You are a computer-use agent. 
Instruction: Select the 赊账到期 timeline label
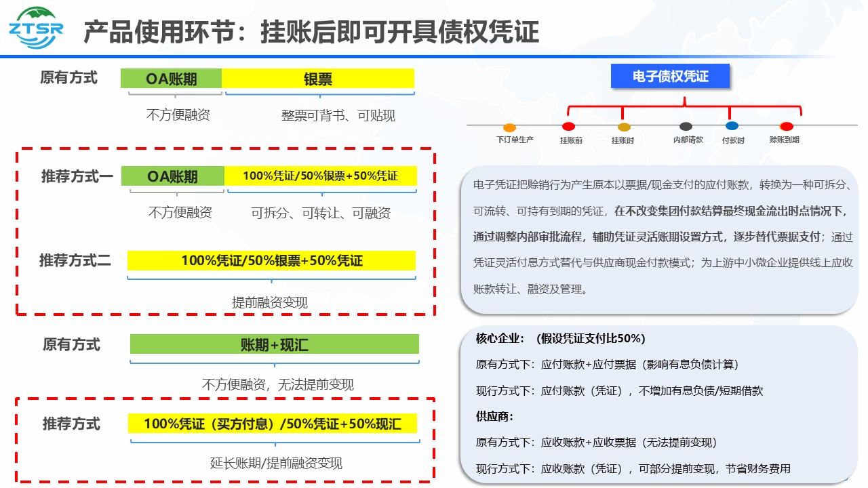[x=785, y=140]
